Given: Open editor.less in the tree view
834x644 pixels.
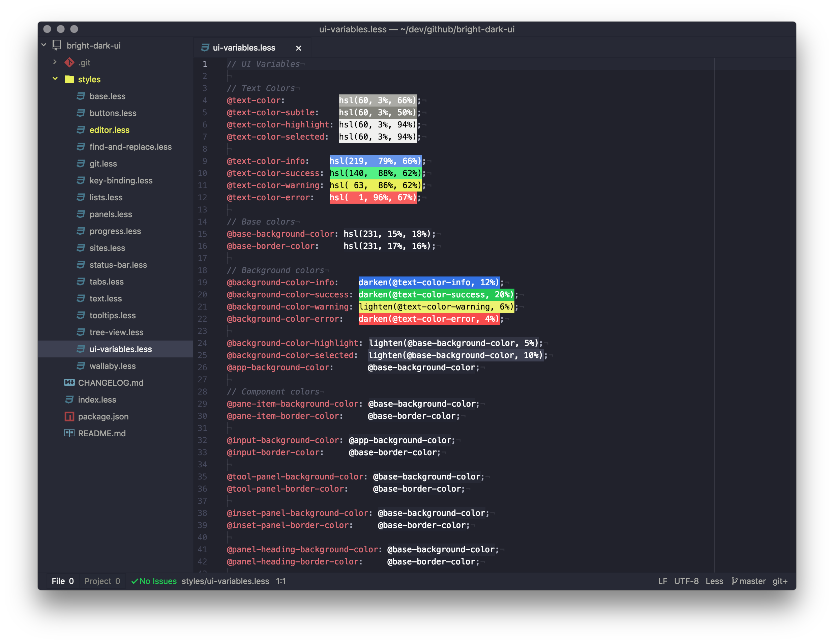Looking at the screenshot, I should coord(109,130).
